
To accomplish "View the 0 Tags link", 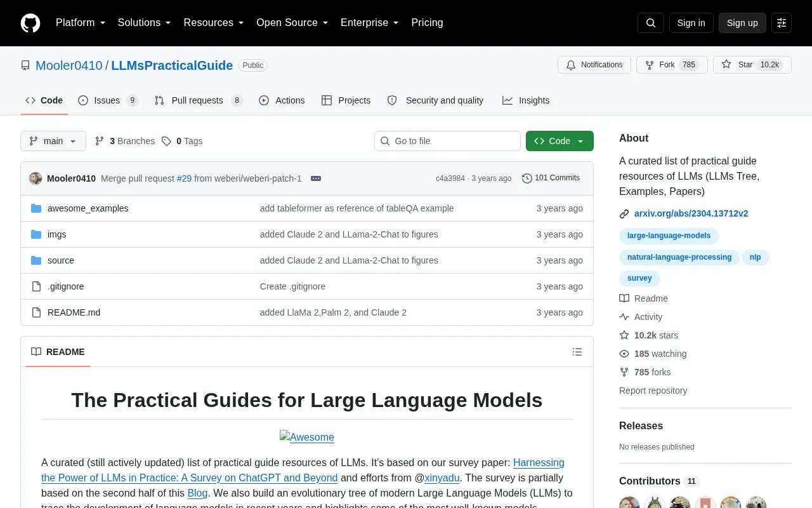I will (182, 141).
